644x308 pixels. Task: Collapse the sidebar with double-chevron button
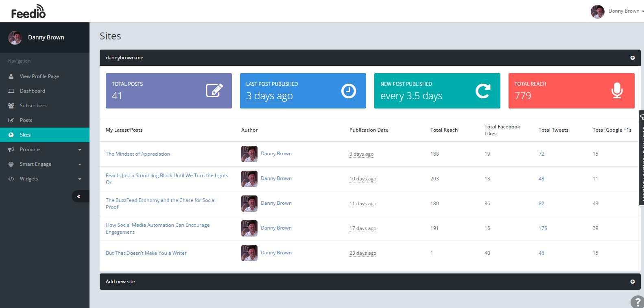pyautogui.click(x=79, y=196)
